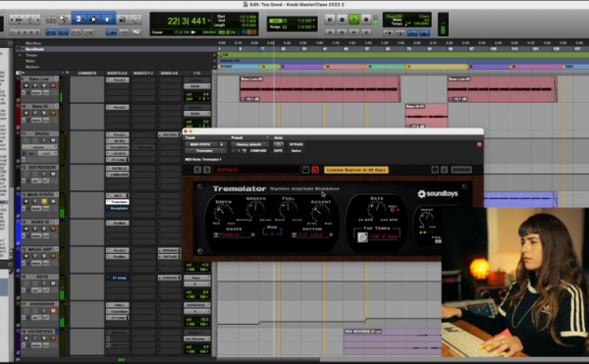Select the Pencil tool in toolbar
Image resolution: width=589 pixels, height=364 pixels.
[135, 20]
